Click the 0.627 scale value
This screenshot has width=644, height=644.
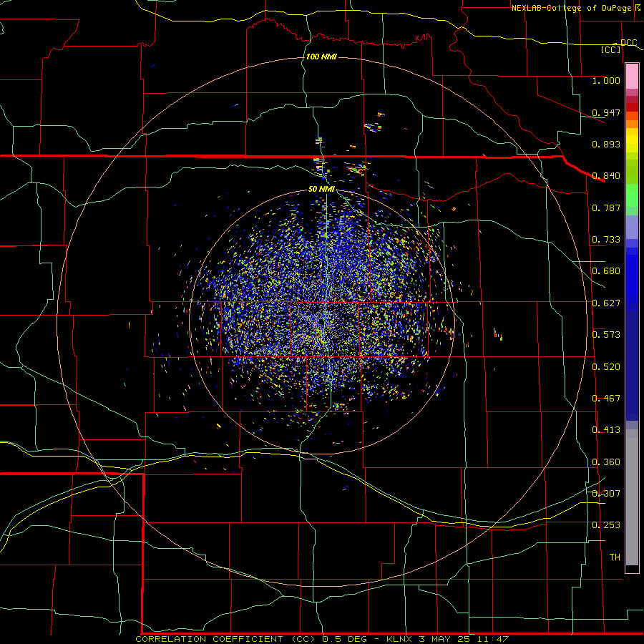point(606,303)
